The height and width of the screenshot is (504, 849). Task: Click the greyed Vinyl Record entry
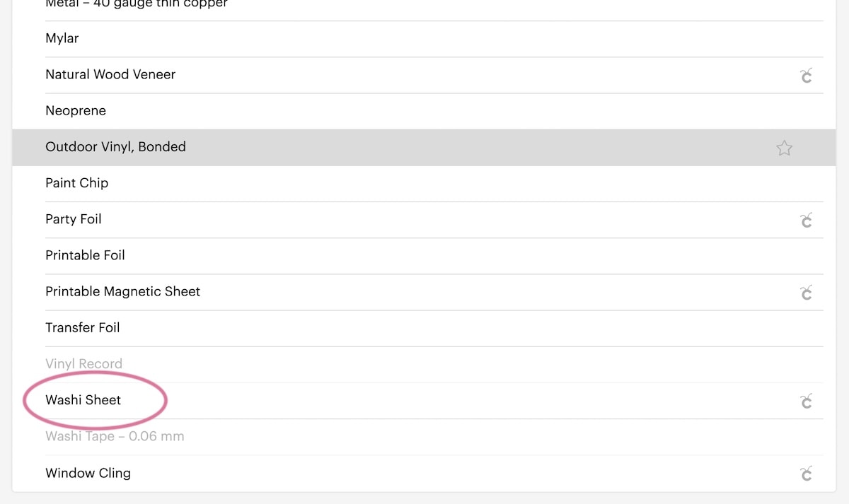[417, 364]
